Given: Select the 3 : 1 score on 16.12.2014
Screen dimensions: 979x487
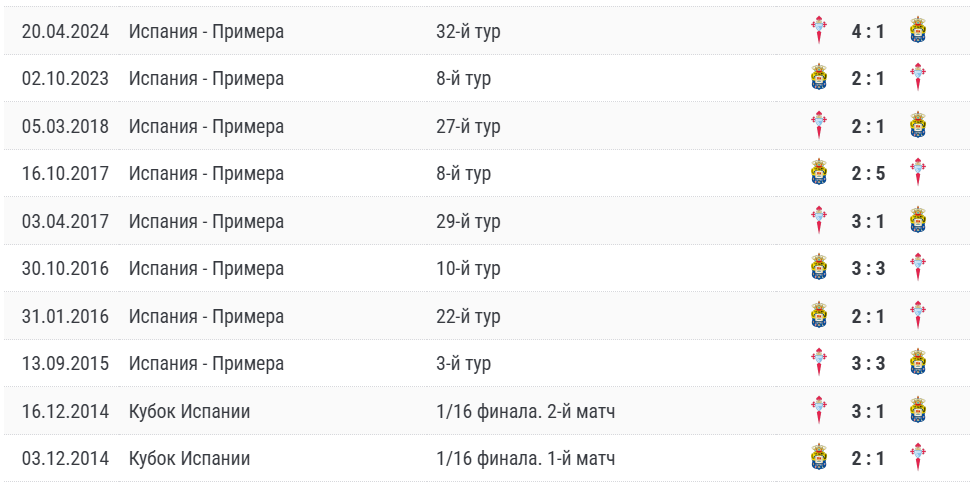Looking at the screenshot, I should tap(868, 411).
